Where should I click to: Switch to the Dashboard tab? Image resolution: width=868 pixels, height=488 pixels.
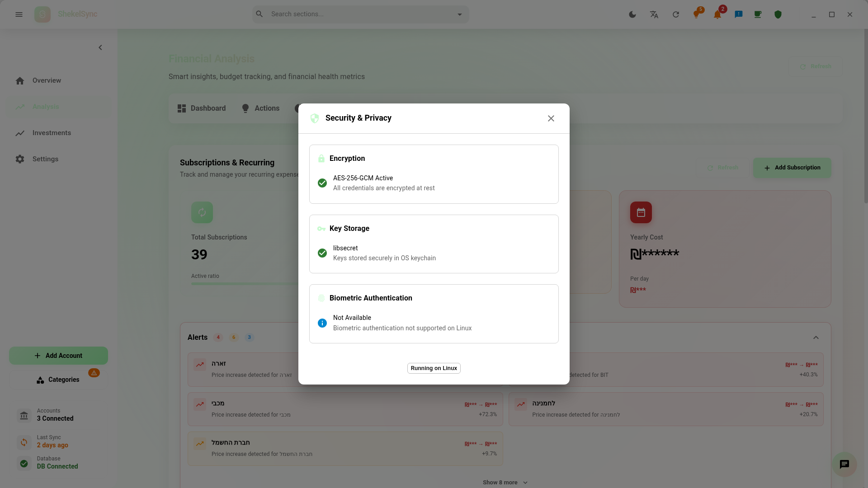(202, 108)
